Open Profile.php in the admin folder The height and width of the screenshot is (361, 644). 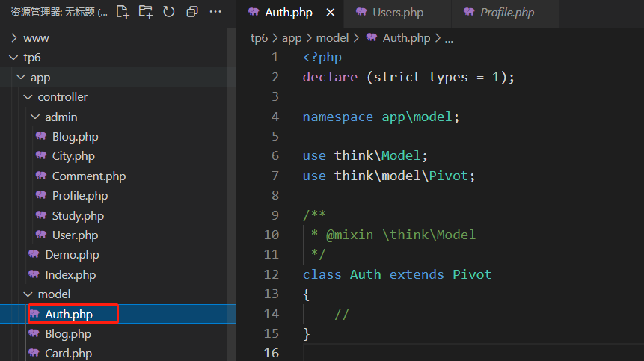tap(80, 196)
